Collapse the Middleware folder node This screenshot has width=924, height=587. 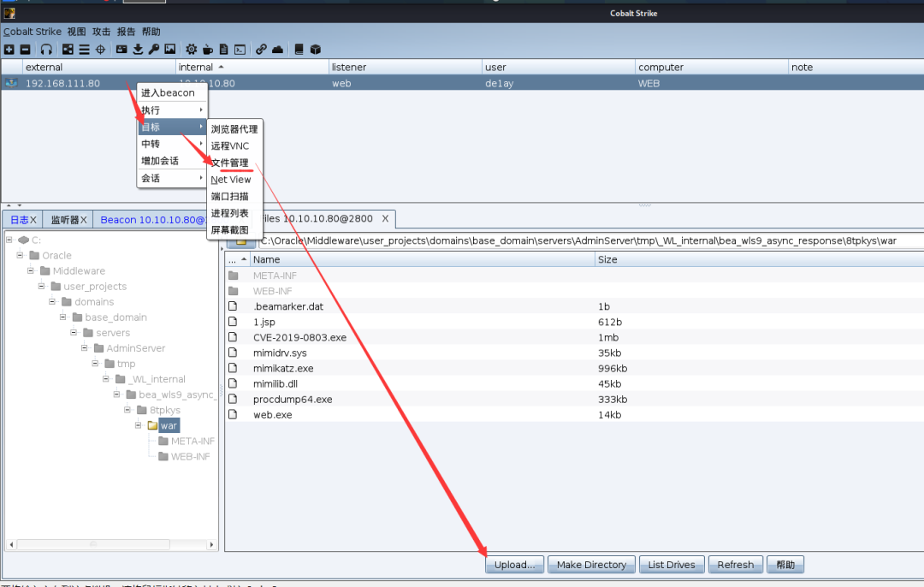pos(31,270)
